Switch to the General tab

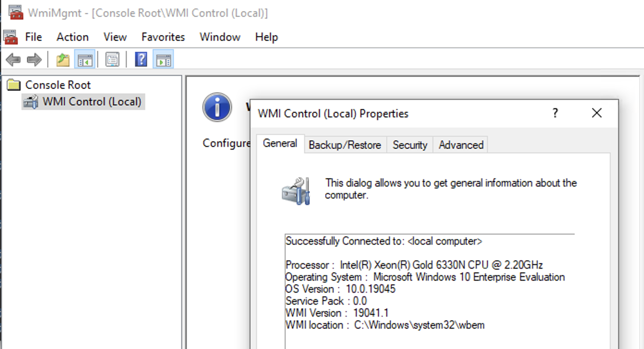coord(280,144)
